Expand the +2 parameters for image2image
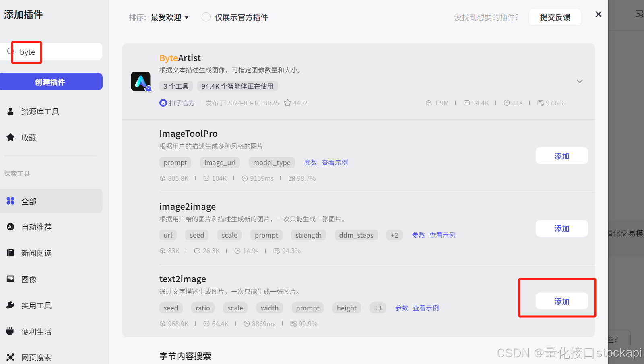Viewport: 644px width, 364px height. coord(394,235)
